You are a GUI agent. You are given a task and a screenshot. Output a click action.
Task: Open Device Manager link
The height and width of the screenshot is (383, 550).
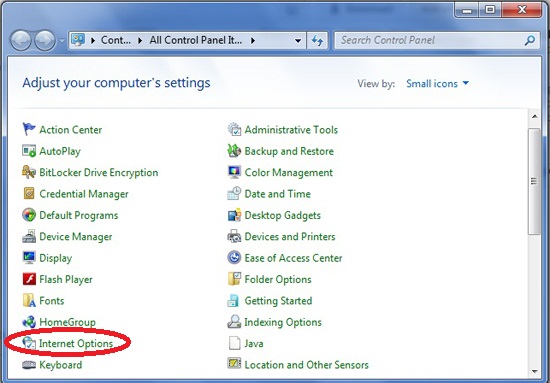(x=75, y=237)
